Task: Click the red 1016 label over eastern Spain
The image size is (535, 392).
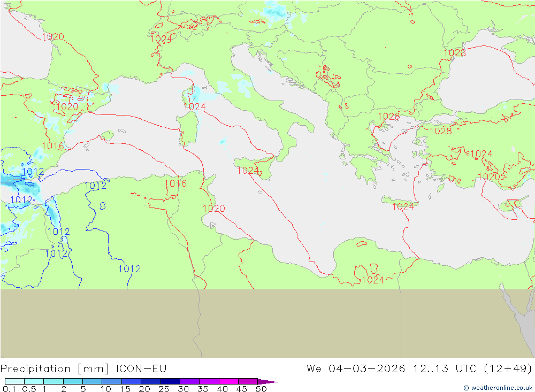Action: tap(53, 146)
